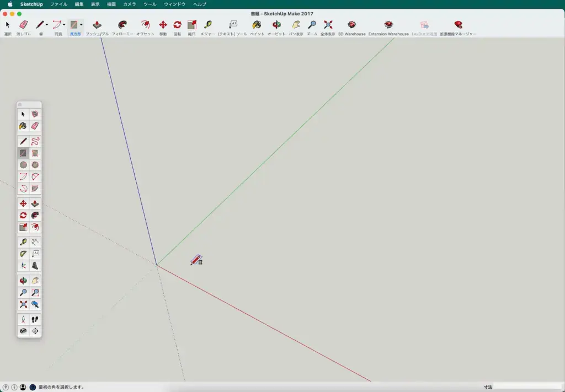Open the SketchUp application menu
This screenshot has width=565, height=392.
point(31,4)
